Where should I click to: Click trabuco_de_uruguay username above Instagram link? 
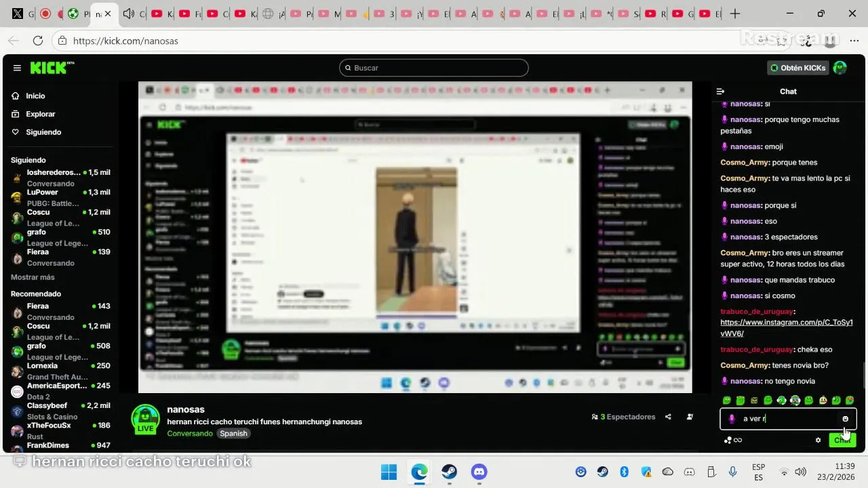coord(756,311)
